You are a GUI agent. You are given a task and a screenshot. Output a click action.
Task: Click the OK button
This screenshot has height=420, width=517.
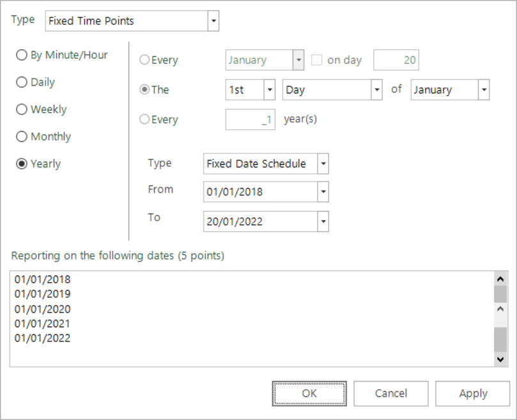click(x=309, y=394)
